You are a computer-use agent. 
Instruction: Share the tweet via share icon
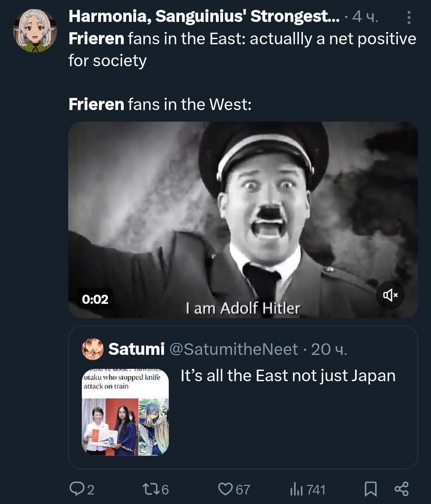pyautogui.click(x=401, y=489)
